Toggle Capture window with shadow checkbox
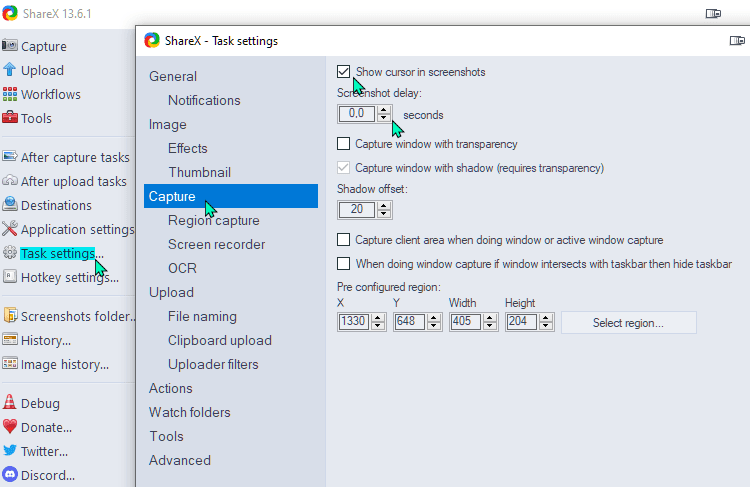Screen dimensions: 750x487 (x=343, y=167)
